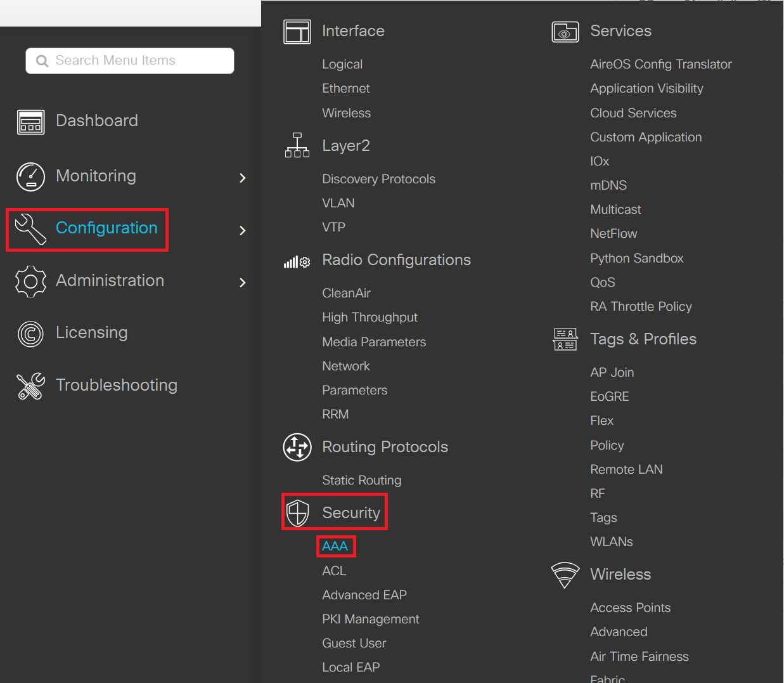
Task: Click the Tags & Profiles icon
Action: (x=565, y=339)
